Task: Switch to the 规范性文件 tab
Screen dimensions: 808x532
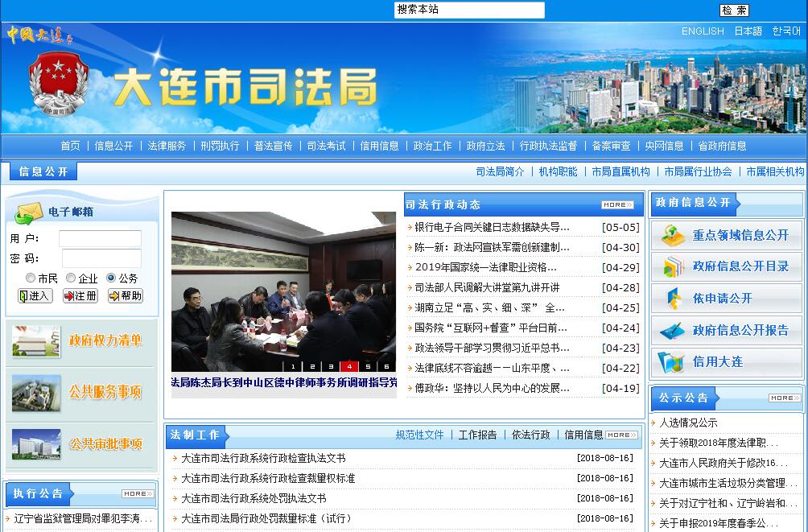Action: point(419,435)
